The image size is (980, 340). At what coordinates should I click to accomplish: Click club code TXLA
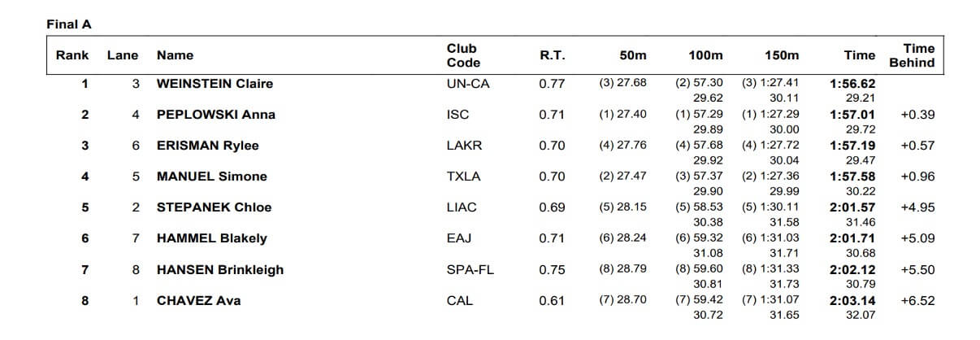[x=463, y=177]
